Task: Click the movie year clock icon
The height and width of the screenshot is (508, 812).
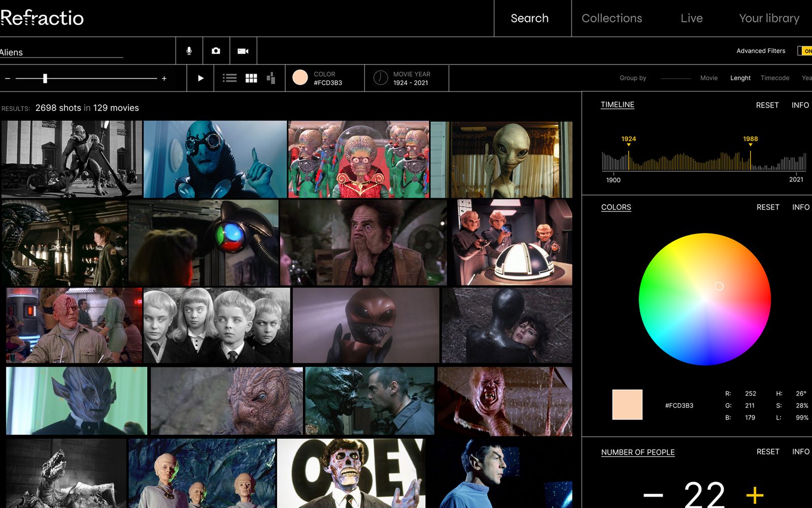Action: [381, 78]
